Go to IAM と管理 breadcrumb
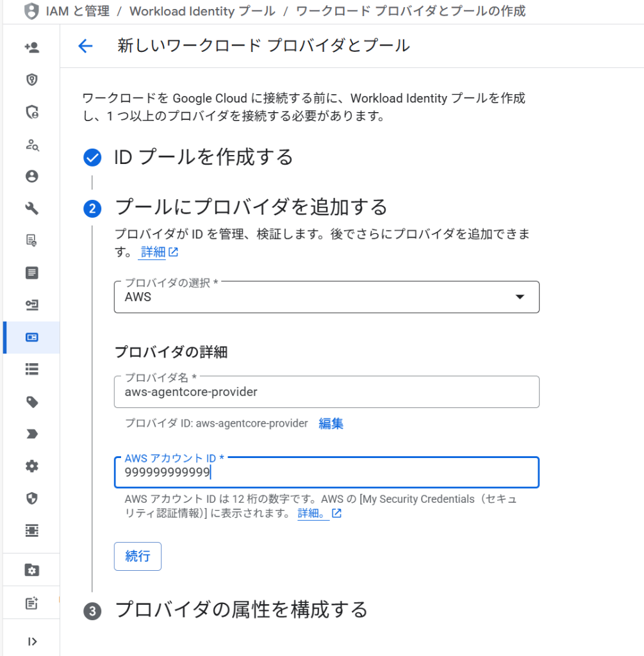This screenshot has height=656, width=644. point(77,11)
